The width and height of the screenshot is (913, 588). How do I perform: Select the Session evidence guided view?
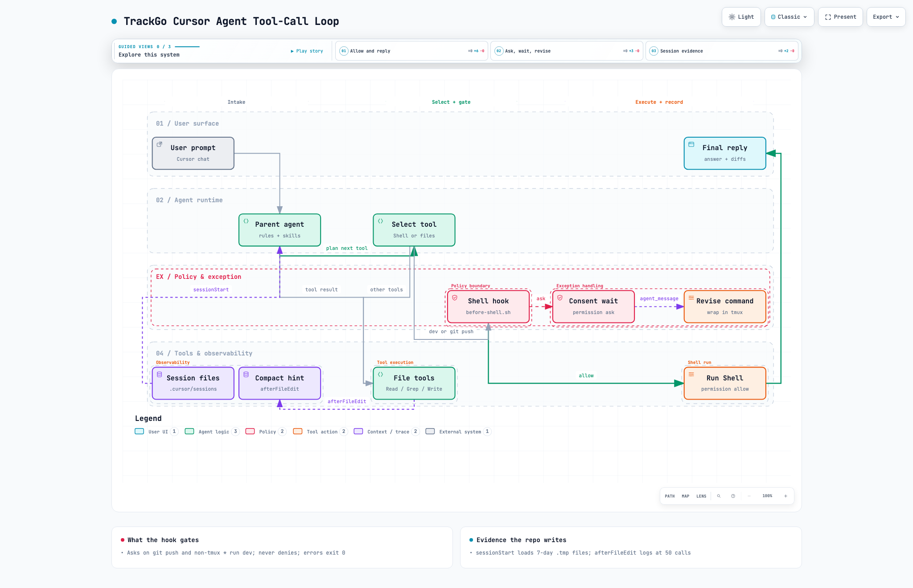click(x=722, y=51)
